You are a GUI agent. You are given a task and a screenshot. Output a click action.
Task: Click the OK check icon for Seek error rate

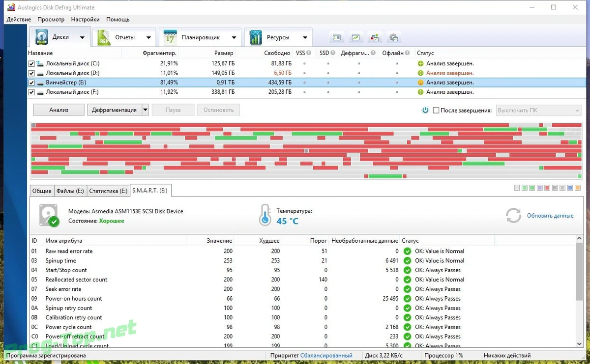point(407,289)
